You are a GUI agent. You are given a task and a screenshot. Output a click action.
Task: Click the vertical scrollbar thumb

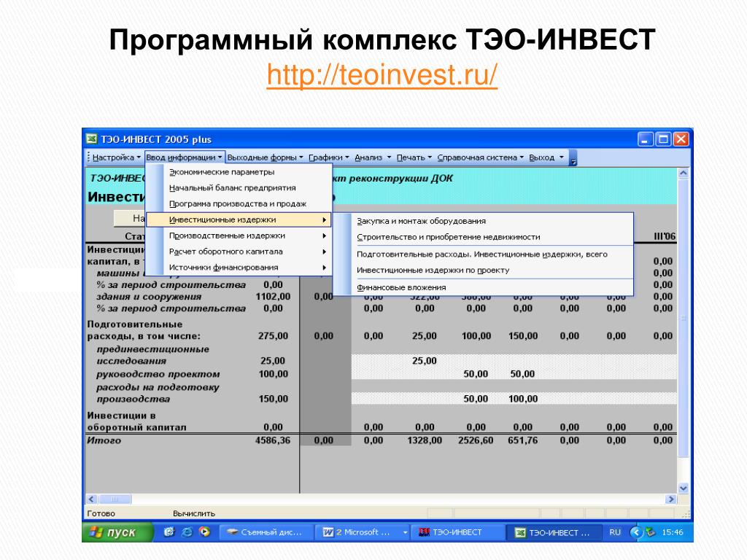pyautogui.click(x=683, y=318)
